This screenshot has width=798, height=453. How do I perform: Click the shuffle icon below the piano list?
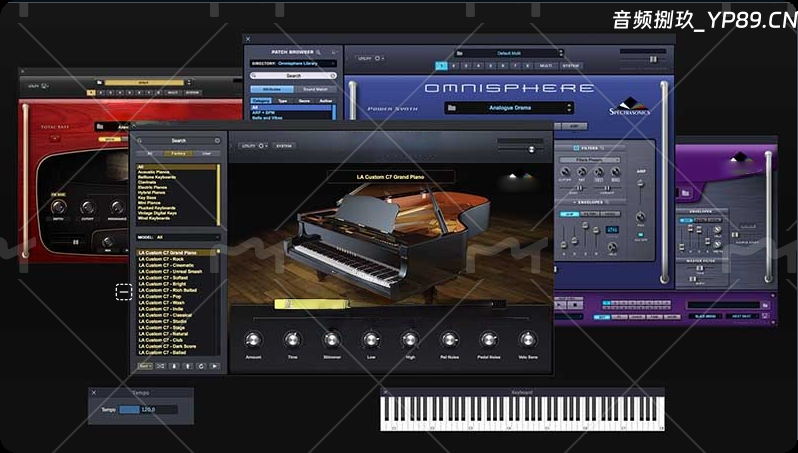coord(161,366)
